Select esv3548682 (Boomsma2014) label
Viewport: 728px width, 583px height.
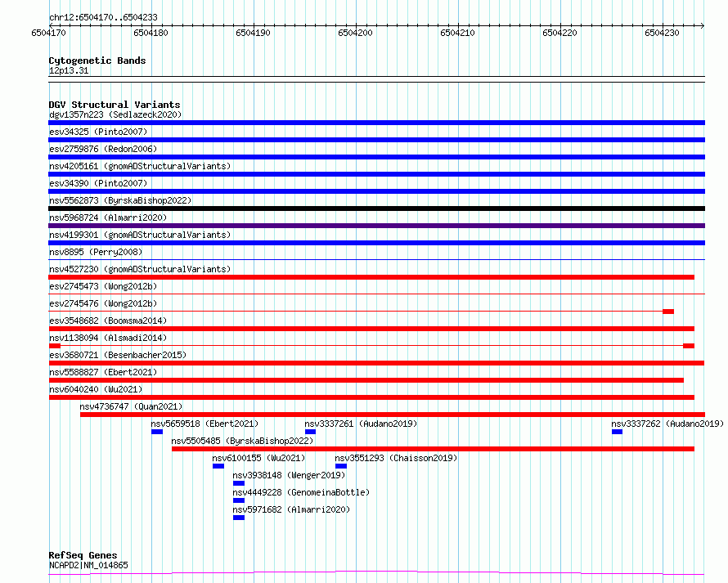point(108,321)
